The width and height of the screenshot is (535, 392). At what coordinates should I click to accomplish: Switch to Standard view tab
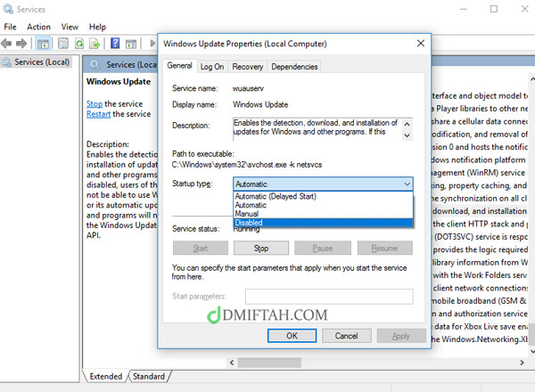click(x=149, y=376)
